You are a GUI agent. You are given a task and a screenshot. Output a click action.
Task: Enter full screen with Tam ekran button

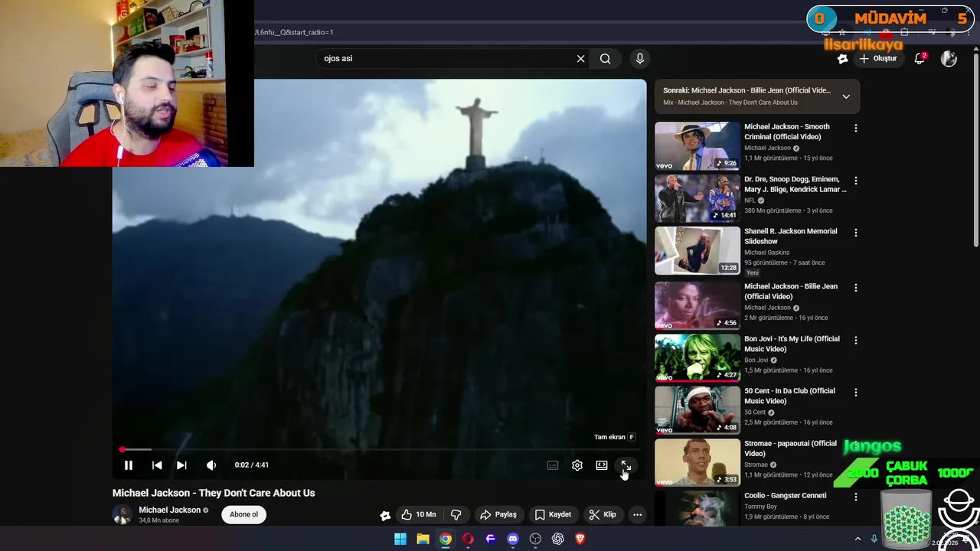click(x=626, y=465)
